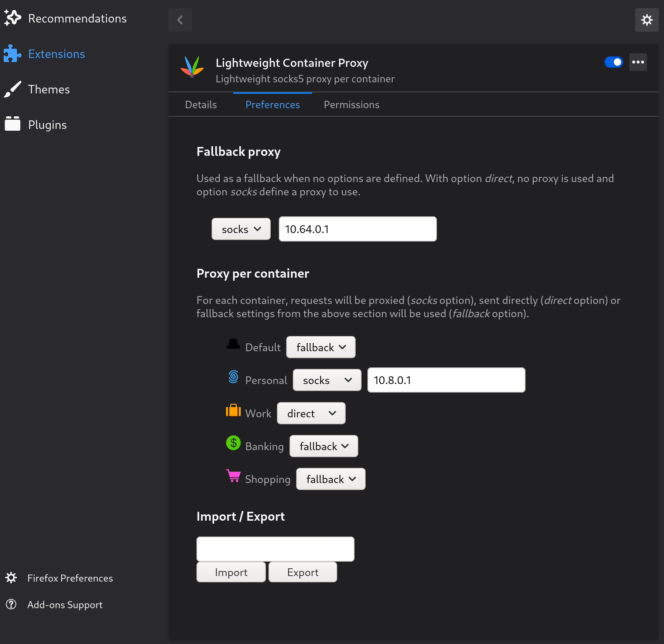Click the Personal container fingerprint icon
The width and height of the screenshot is (664, 644).
pos(233,377)
